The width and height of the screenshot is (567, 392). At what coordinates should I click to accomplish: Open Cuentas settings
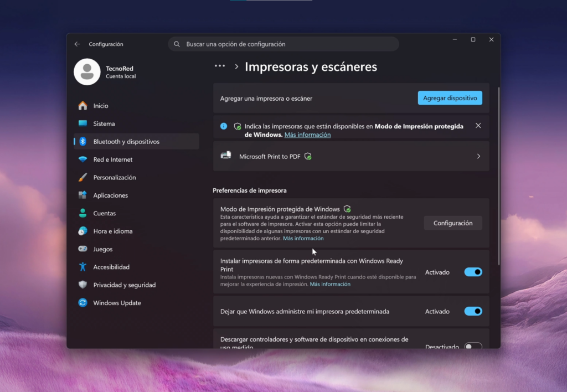[136, 213]
